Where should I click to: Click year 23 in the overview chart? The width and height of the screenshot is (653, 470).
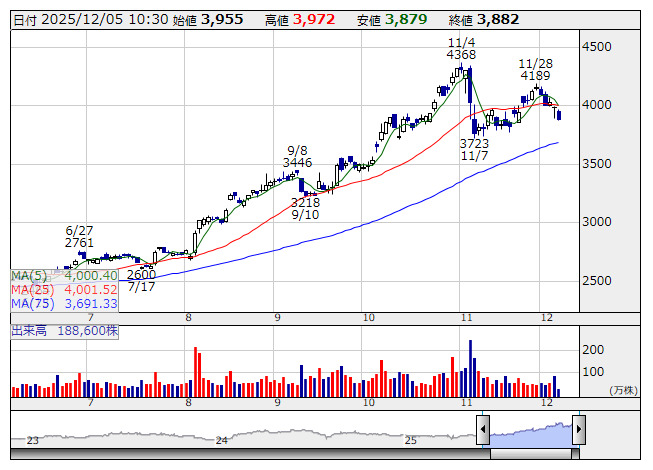coord(32,440)
